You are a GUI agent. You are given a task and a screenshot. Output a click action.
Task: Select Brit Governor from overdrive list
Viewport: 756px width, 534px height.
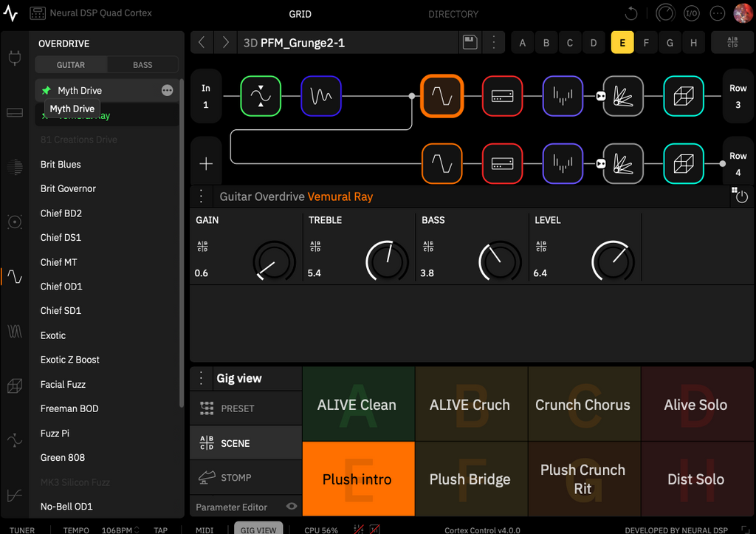coord(68,188)
